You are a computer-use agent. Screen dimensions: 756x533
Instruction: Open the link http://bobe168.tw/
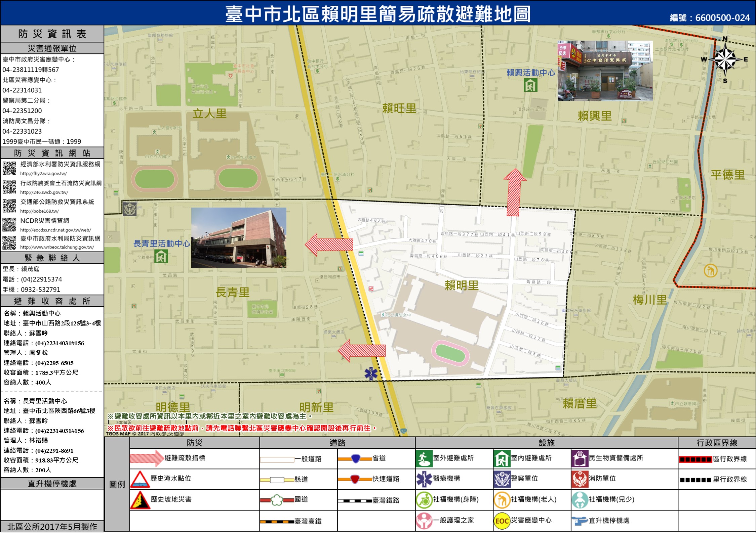(39, 211)
